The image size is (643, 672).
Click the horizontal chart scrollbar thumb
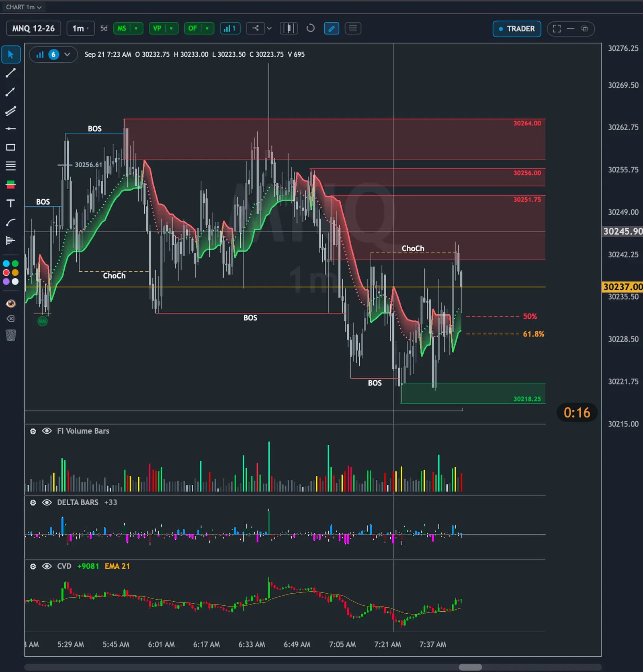(x=470, y=667)
